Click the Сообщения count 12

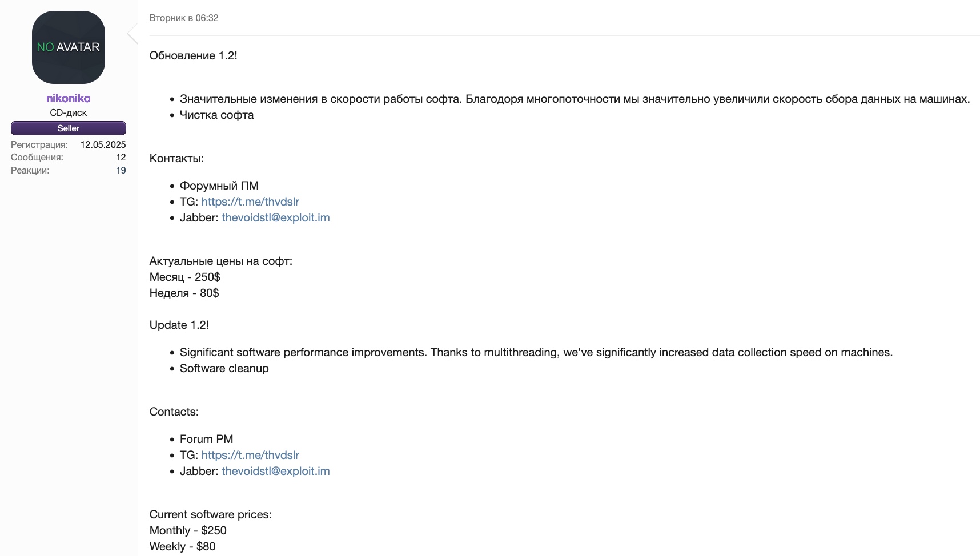coord(121,158)
